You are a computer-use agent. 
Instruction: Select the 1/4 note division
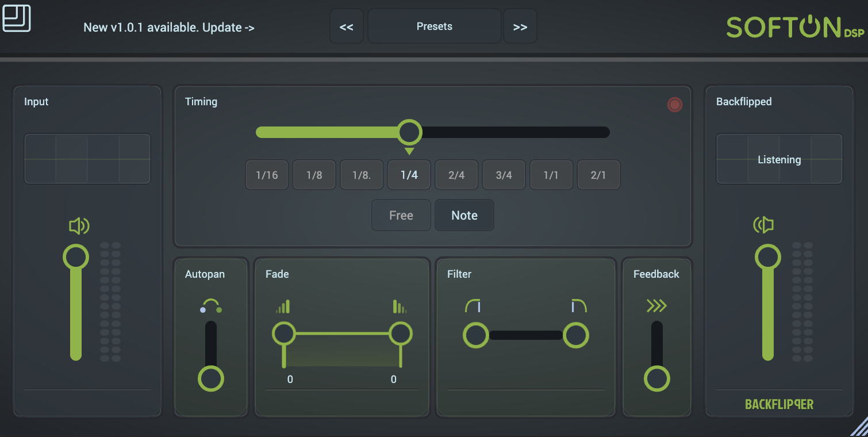tap(409, 175)
